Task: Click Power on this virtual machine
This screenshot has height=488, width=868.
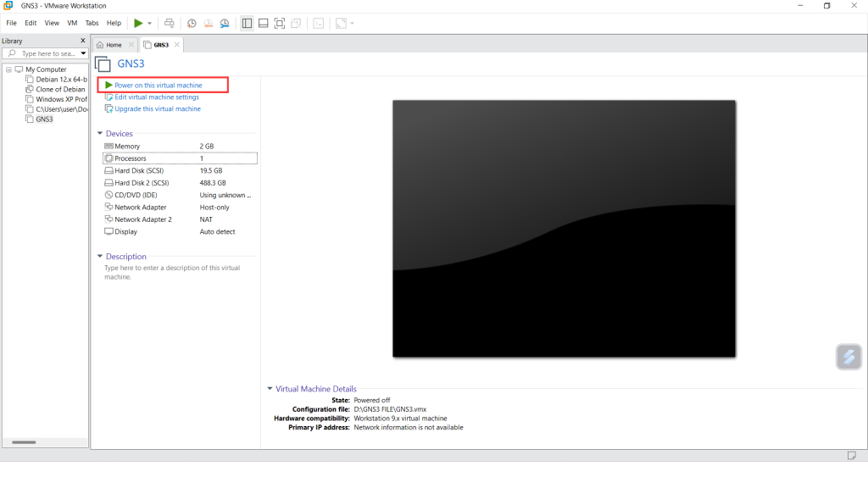Action: pos(158,86)
